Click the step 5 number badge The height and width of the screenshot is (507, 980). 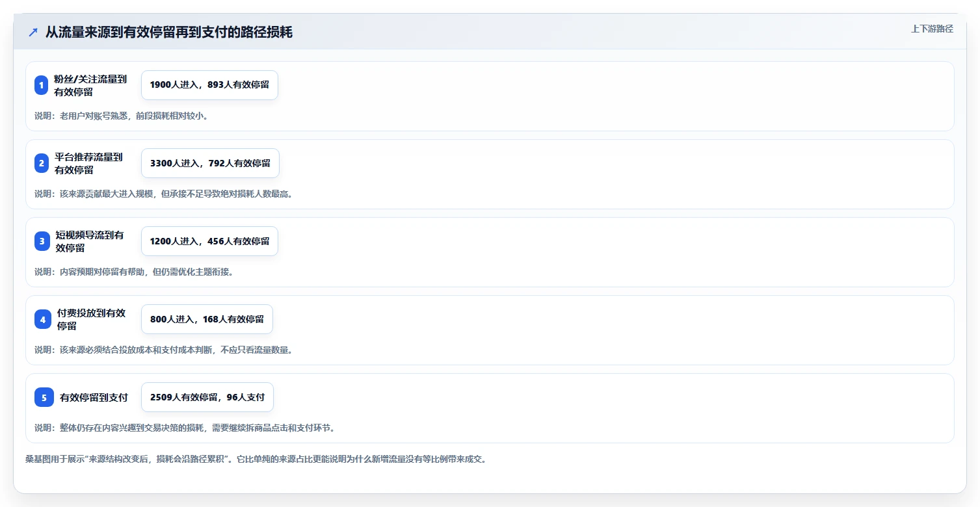point(44,397)
